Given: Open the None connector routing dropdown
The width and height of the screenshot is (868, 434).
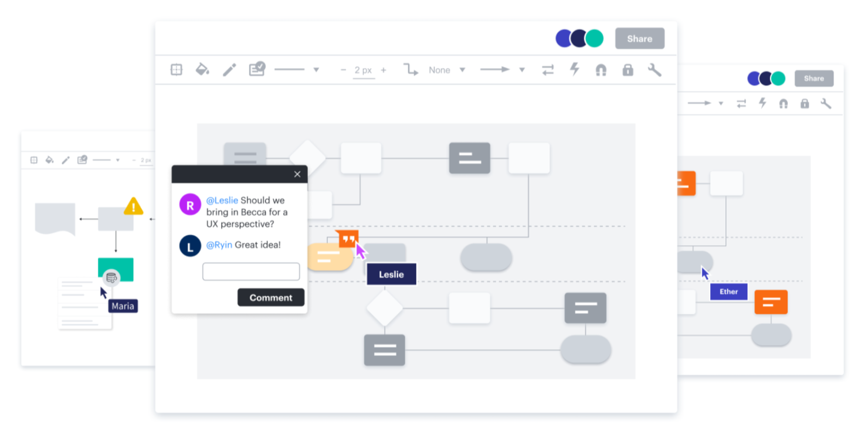Looking at the screenshot, I should pyautogui.click(x=463, y=70).
